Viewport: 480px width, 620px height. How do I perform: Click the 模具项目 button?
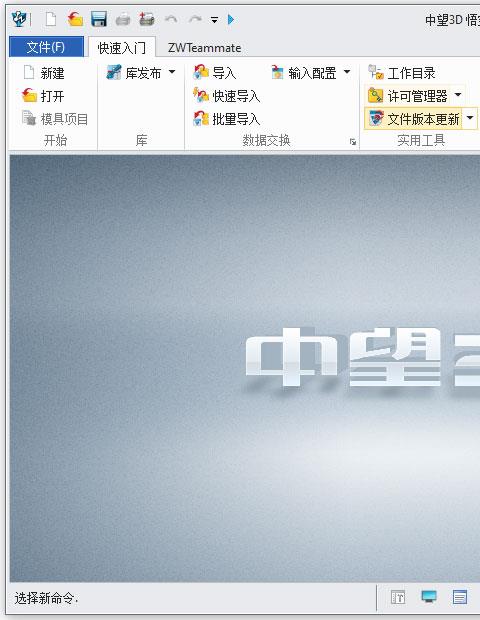point(55,119)
